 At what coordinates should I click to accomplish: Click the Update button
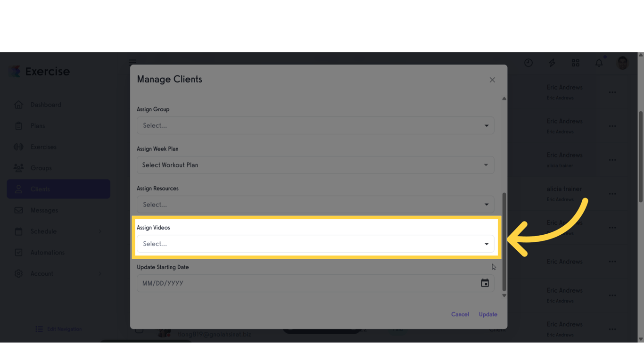point(488,314)
